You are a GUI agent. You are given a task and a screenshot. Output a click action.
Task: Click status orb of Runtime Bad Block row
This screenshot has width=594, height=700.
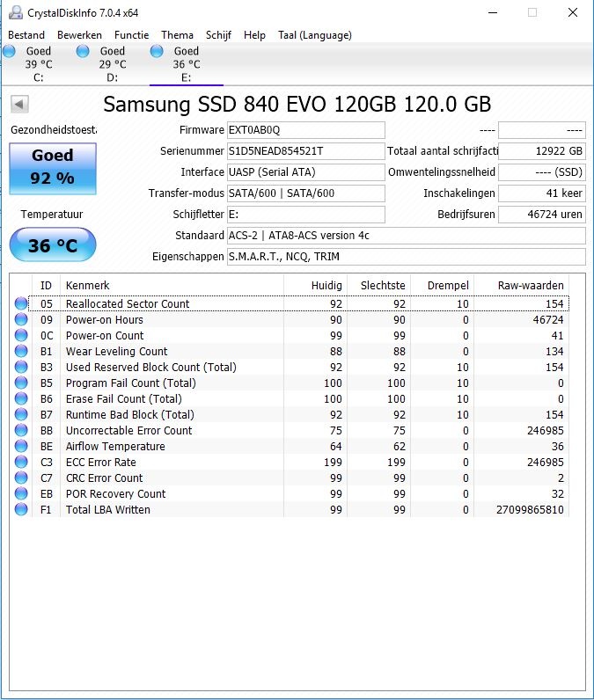pyautogui.click(x=21, y=415)
